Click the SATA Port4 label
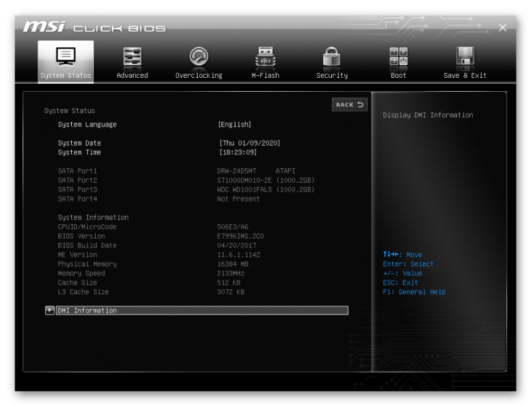Image resolution: width=532 pixels, height=407 pixels. point(77,199)
